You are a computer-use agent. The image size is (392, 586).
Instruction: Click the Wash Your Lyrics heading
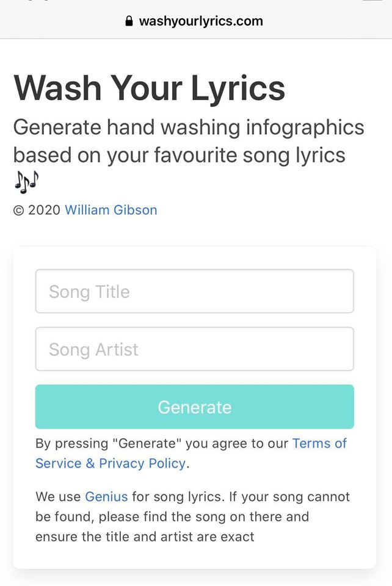(x=149, y=87)
